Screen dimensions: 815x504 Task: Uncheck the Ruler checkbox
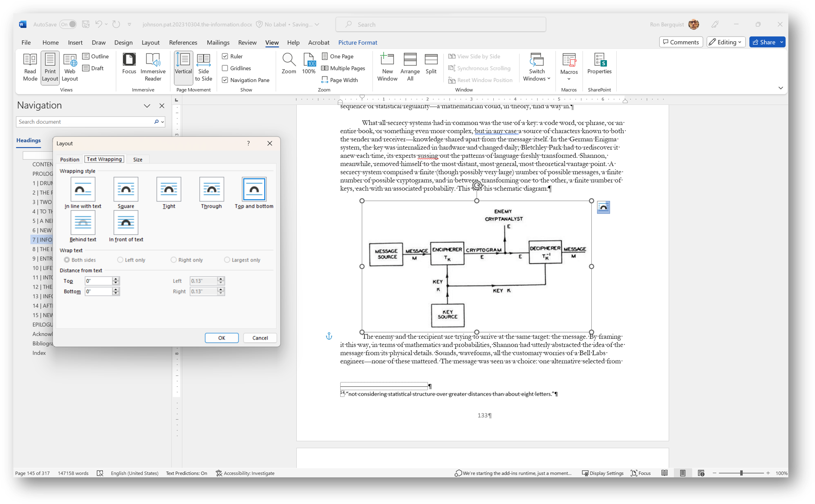click(x=225, y=56)
